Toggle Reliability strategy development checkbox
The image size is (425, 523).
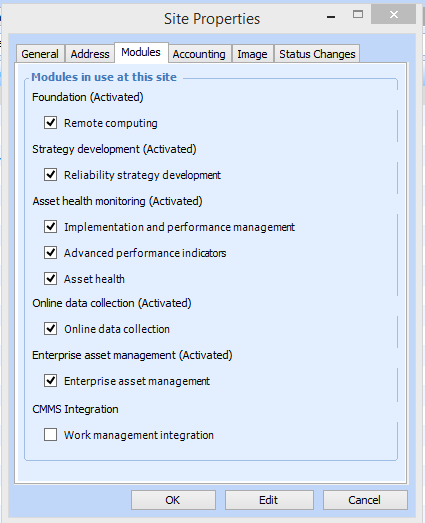[x=50, y=175]
